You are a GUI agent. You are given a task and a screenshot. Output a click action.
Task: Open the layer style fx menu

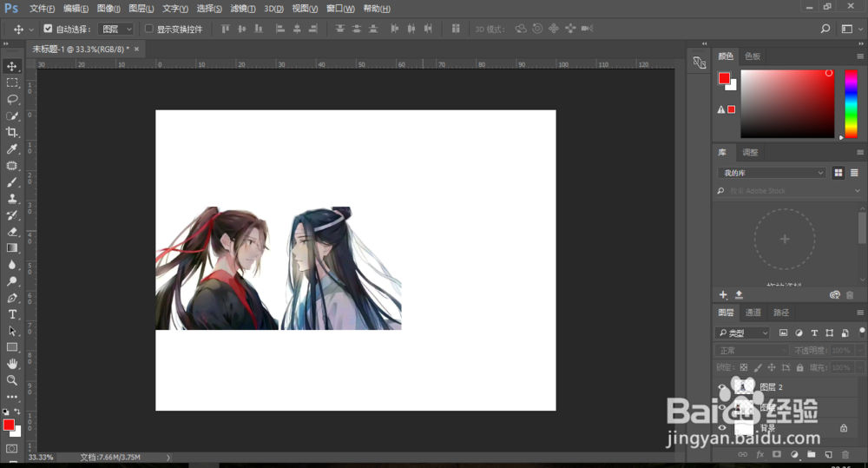[x=760, y=455]
